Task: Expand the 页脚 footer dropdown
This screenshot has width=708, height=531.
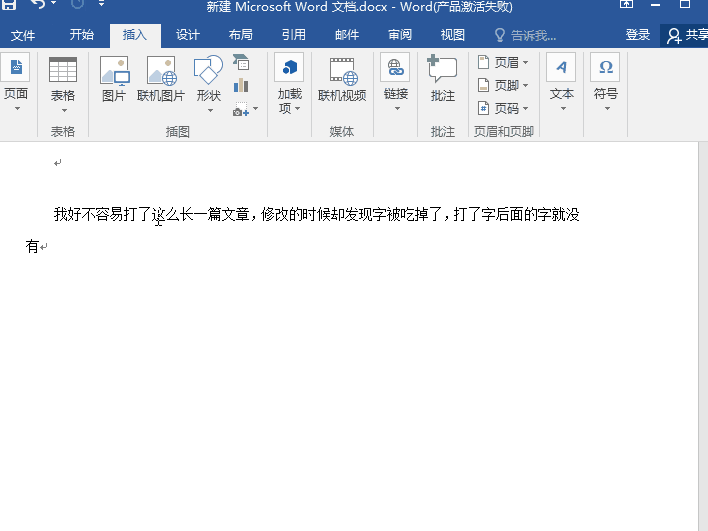Action: pos(503,85)
